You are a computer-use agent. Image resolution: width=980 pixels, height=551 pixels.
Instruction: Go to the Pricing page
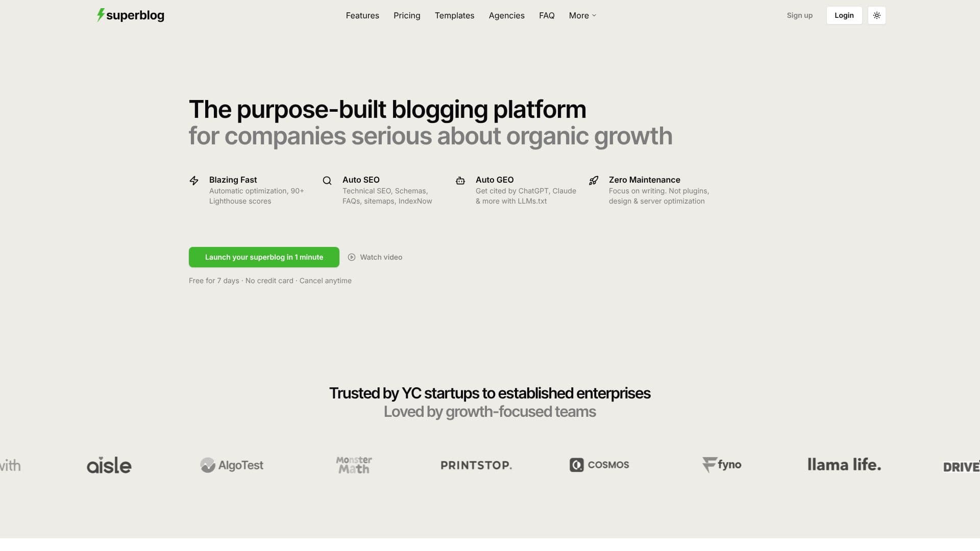[407, 15]
